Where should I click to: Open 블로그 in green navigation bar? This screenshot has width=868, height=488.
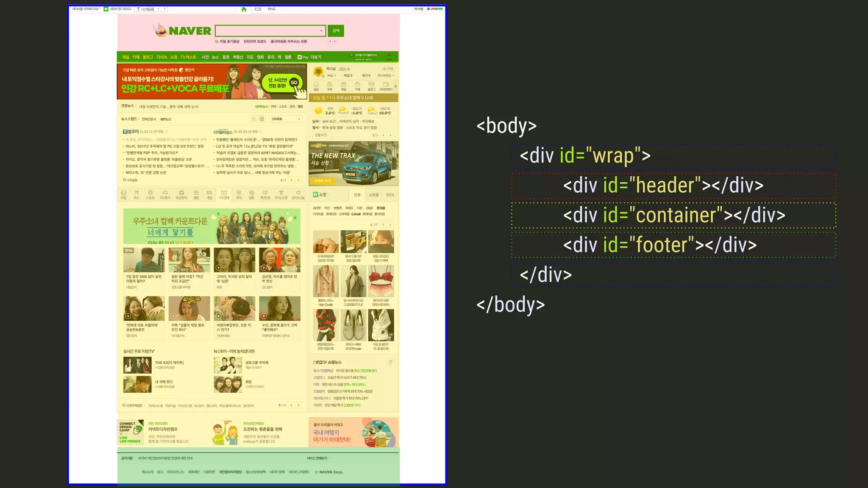click(147, 57)
